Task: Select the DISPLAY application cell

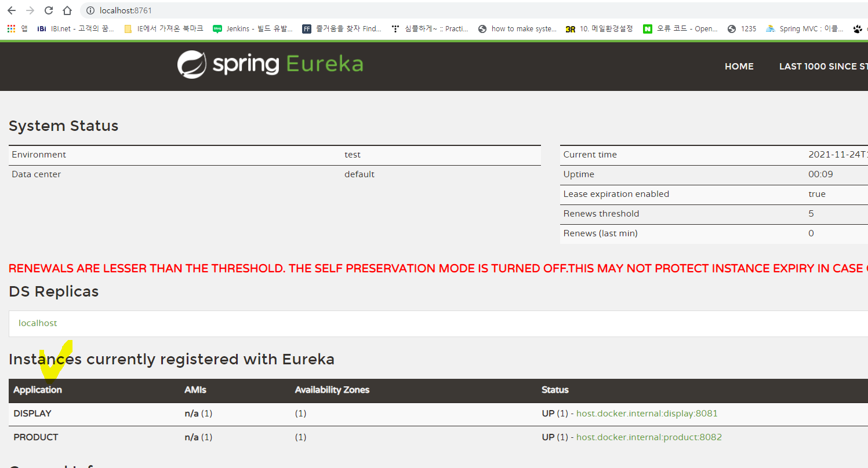Action: tap(32, 414)
